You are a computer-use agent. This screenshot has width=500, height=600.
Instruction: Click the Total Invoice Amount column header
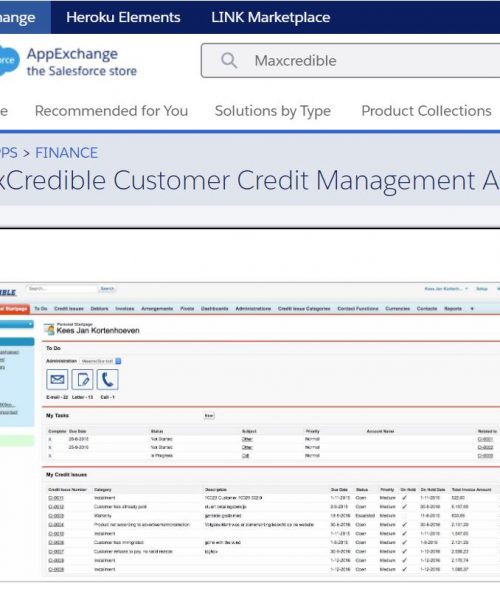[x=471, y=489]
